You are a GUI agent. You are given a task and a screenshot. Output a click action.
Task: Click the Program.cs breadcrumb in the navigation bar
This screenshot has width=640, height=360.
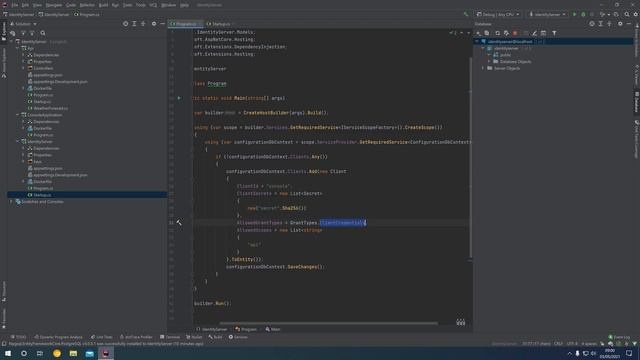tap(87, 14)
